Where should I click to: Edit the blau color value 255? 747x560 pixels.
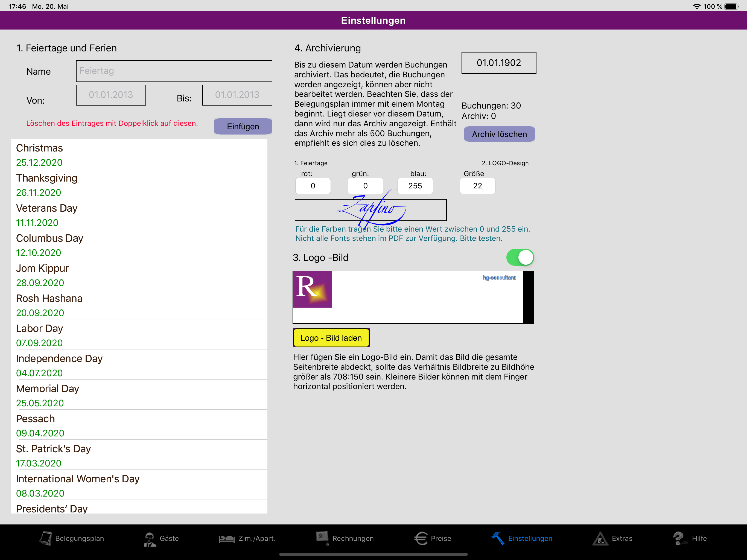[415, 186]
